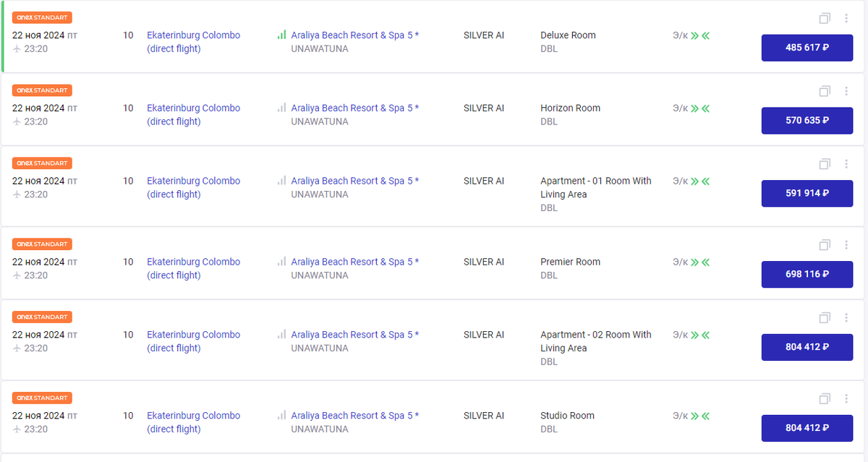Open Ekaterinburg Colombo flight link in Apartment 01 row
Image resolution: width=868 pixels, height=462 pixels.
click(194, 188)
